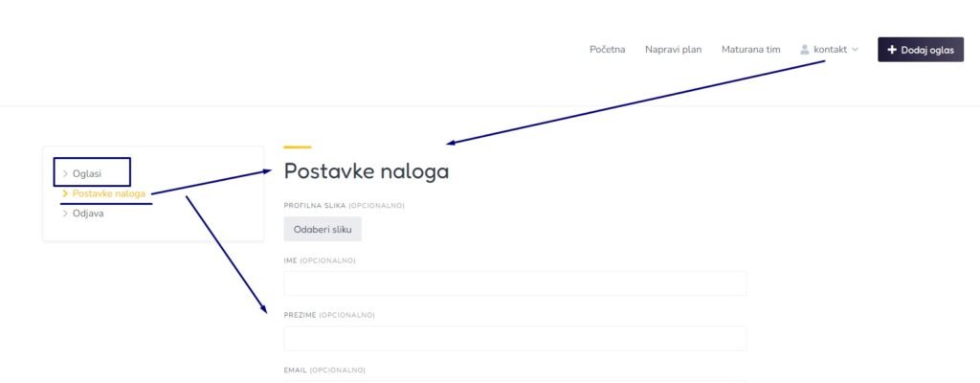Viewport: 980px width, 383px height.
Task: Open the Maturana tim page
Action: point(751,50)
